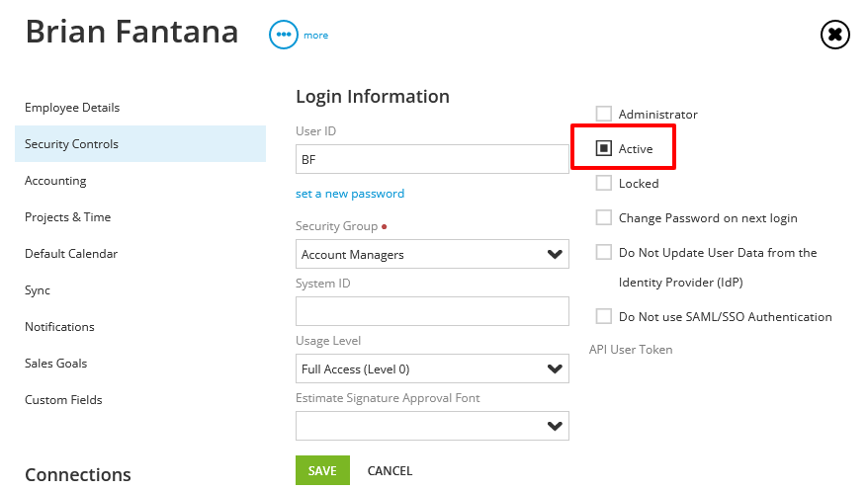Click the Usage Level dropdown chevron
This screenshot has height=491, width=868.
(x=555, y=368)
